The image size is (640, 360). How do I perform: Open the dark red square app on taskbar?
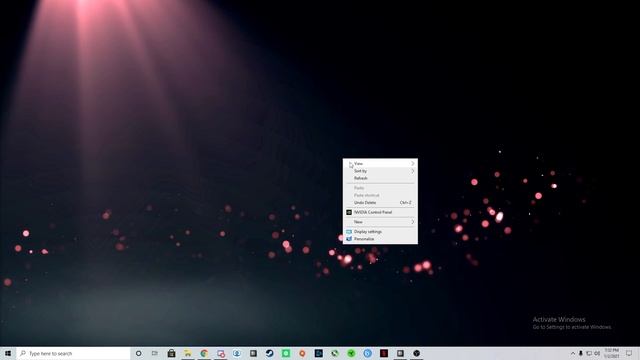click(x=384, y=353)
